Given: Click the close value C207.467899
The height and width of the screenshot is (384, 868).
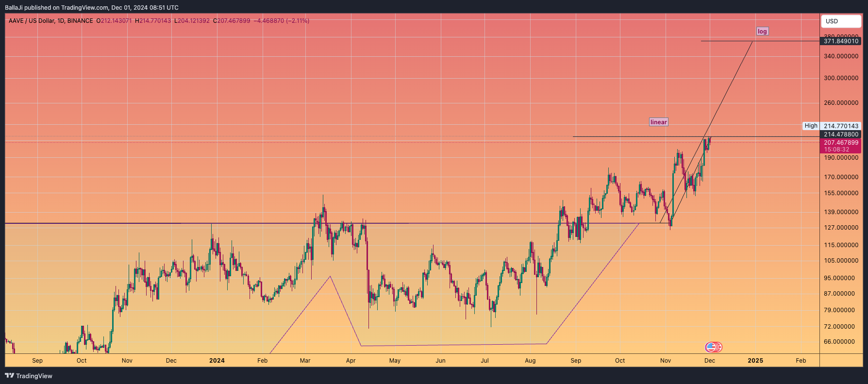Looking at the screenshot, I should coord(232,21).
